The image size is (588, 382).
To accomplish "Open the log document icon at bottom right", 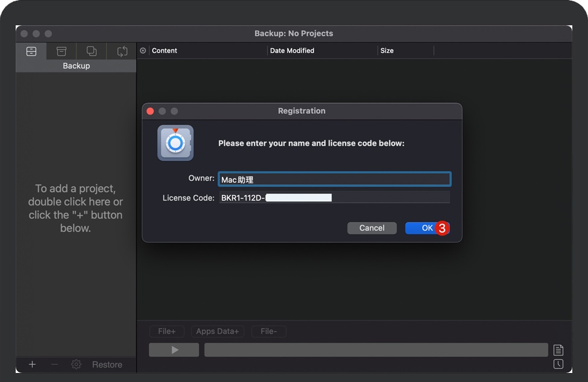I will tap(558, 349).
